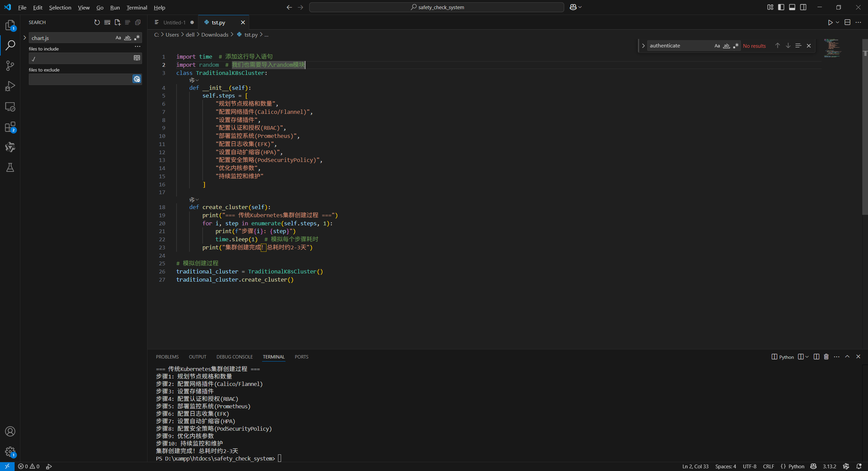This screenshot has height=471, width=868.
Task: Toggle regex in find widget
Action: point(736,46)
